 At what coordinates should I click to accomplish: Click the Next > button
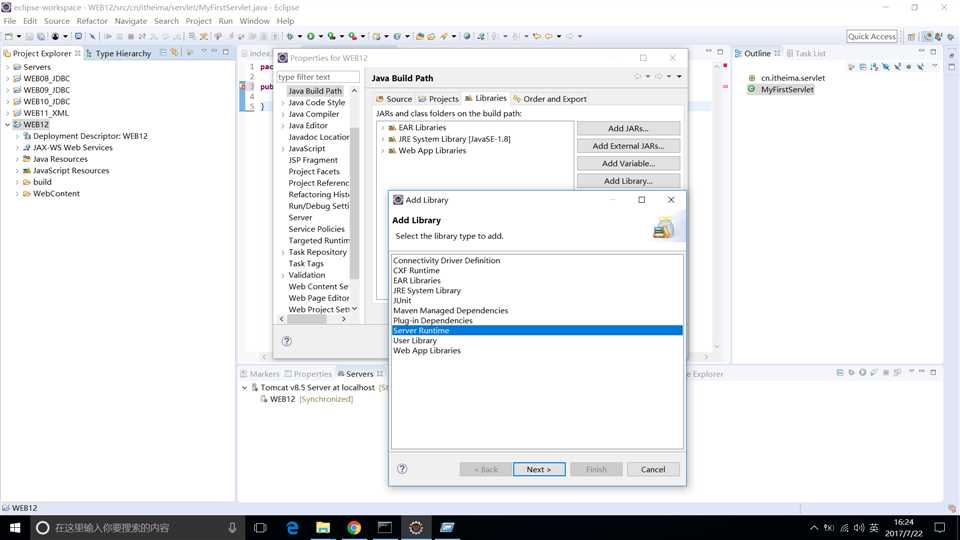(x=539, y=469)
